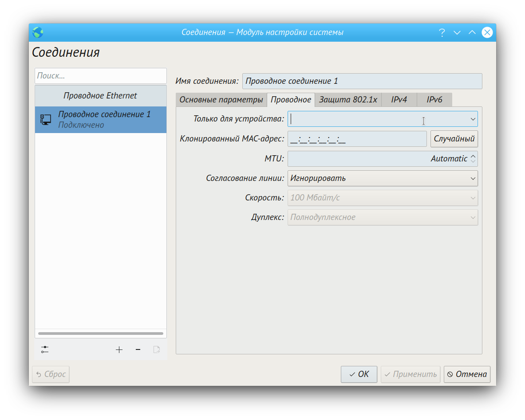Open the Дуплекс dropdown
This screenshot has height=420, width=525.
click(383, 217)
